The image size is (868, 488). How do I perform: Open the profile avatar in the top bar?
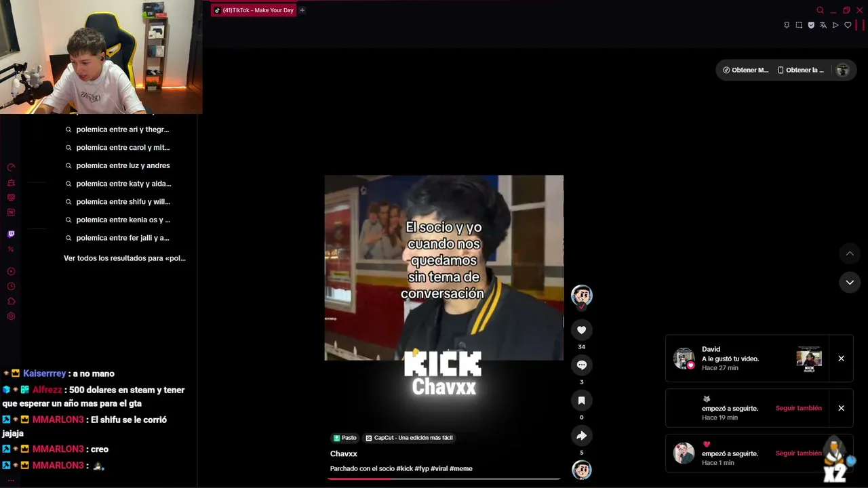click(843, 70)
